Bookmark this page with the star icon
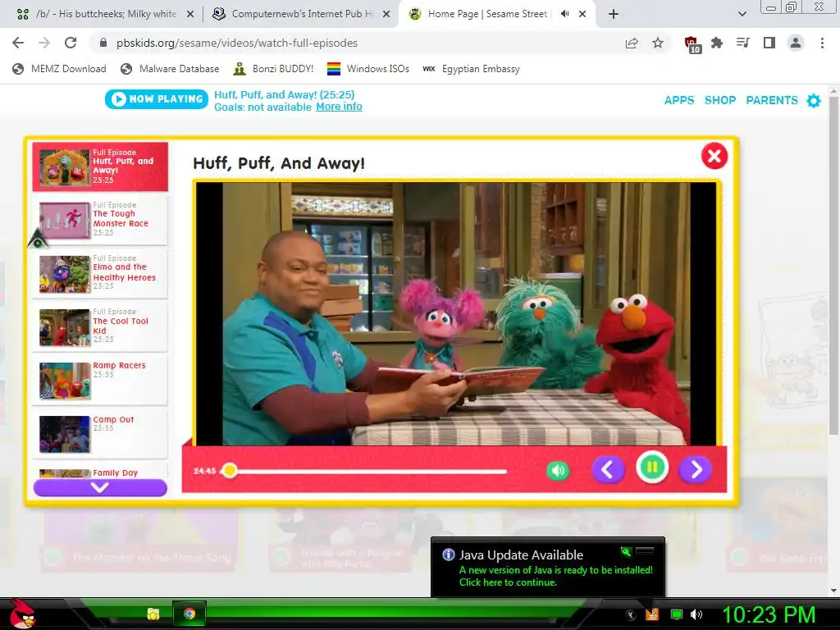Viewport: 840px width, 630px height. pos(658,43)
